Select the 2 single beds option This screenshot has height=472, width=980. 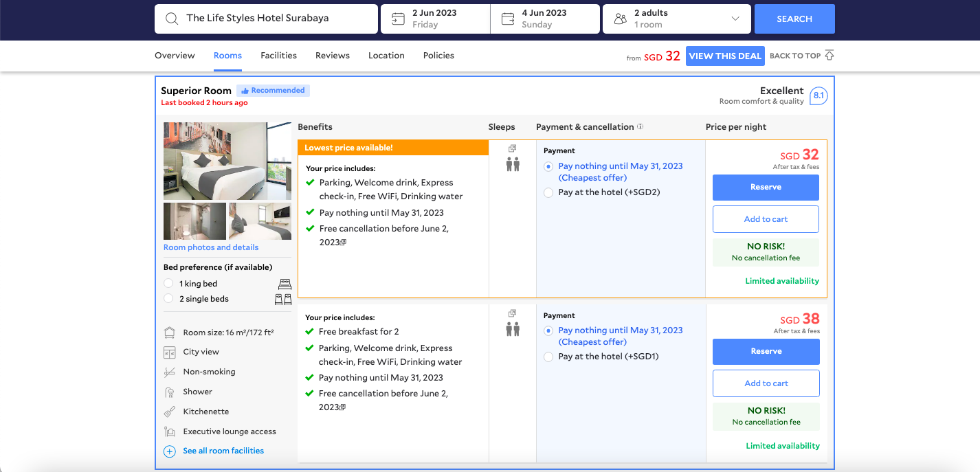click(168, 299)
